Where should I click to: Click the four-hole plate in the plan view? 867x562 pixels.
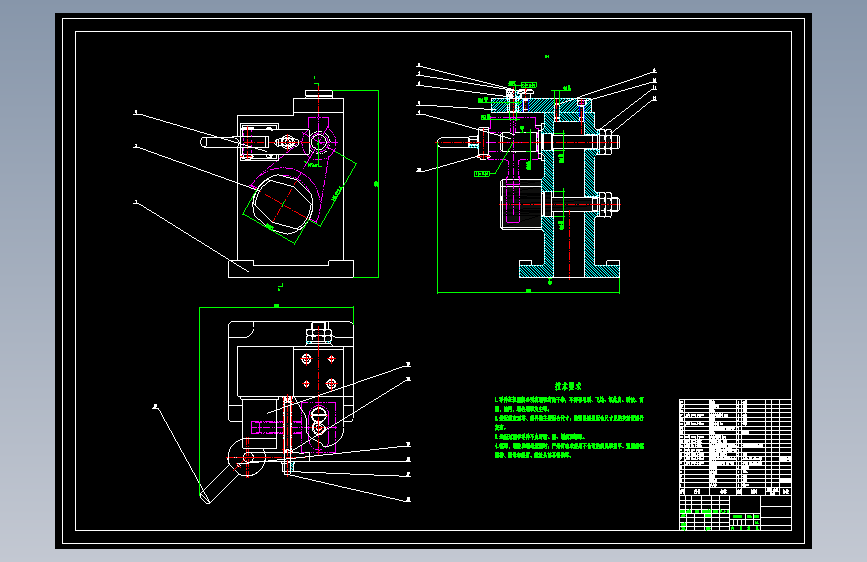pyautogui.click(x=318, y=371)
